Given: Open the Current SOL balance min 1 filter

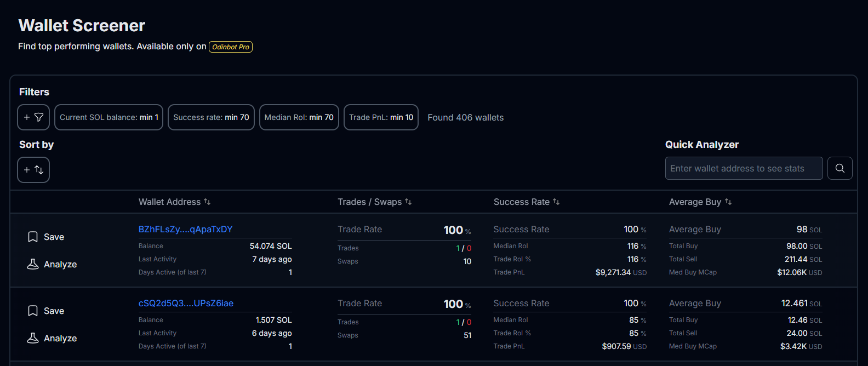Looking at the screenshot, I should [108, 117].
